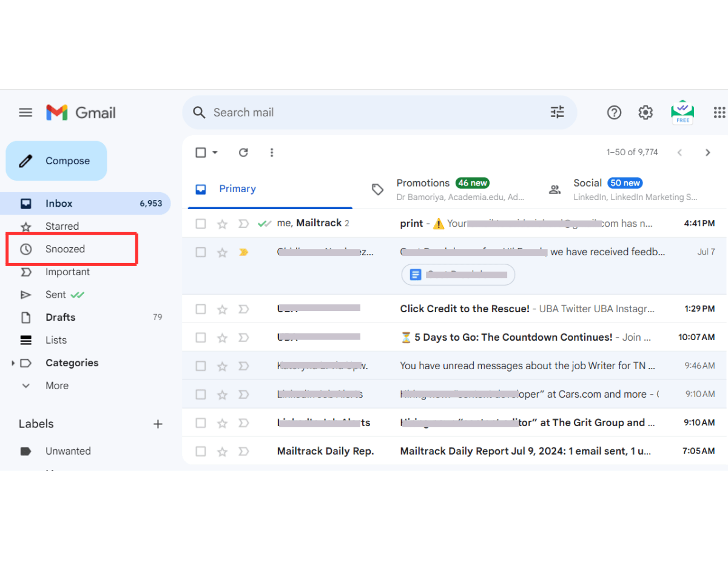Open 'Click Credit to the Rescue!' email

pos(455,309)
